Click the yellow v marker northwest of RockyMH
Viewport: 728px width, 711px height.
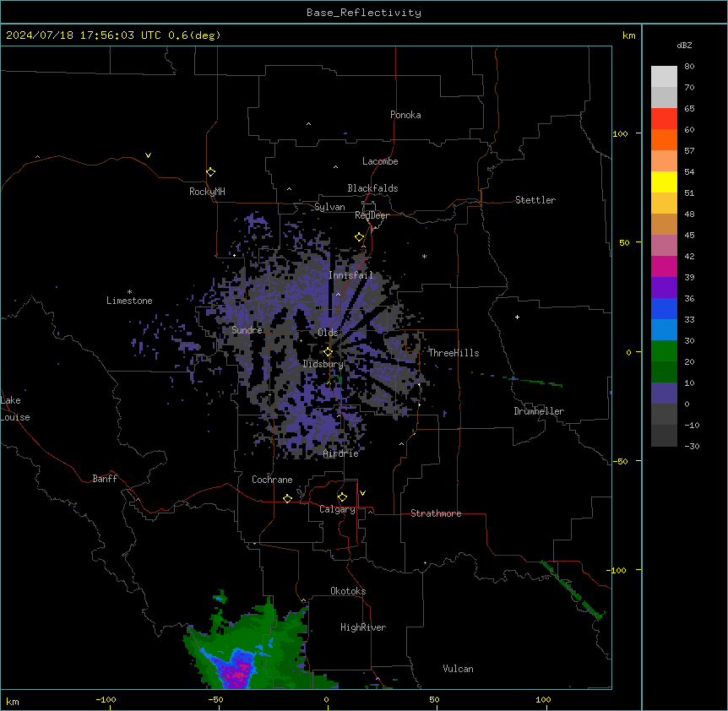(148, 155)
